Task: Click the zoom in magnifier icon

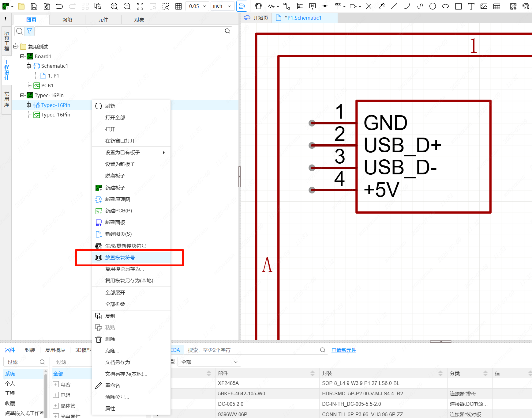Action: (x=114, y=6)
